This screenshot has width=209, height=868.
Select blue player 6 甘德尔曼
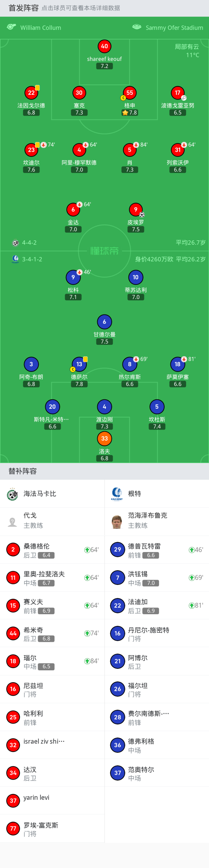pos(104,322)
